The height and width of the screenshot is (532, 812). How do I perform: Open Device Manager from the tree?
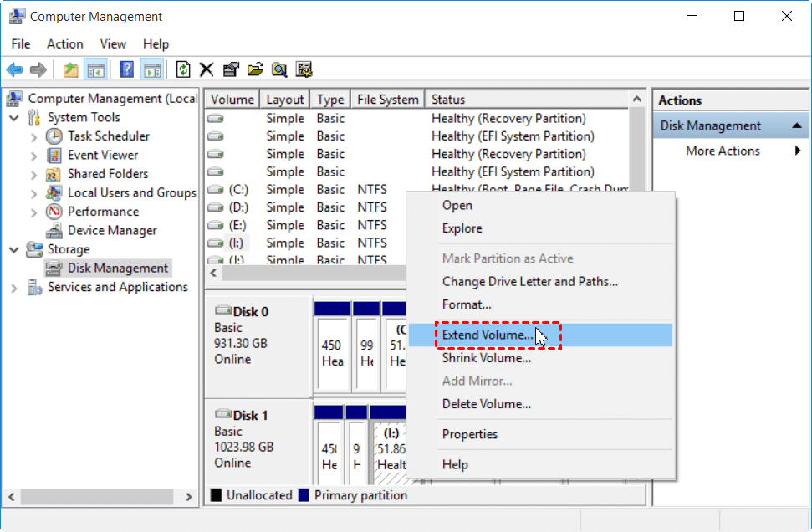click(x=112, y=231)
